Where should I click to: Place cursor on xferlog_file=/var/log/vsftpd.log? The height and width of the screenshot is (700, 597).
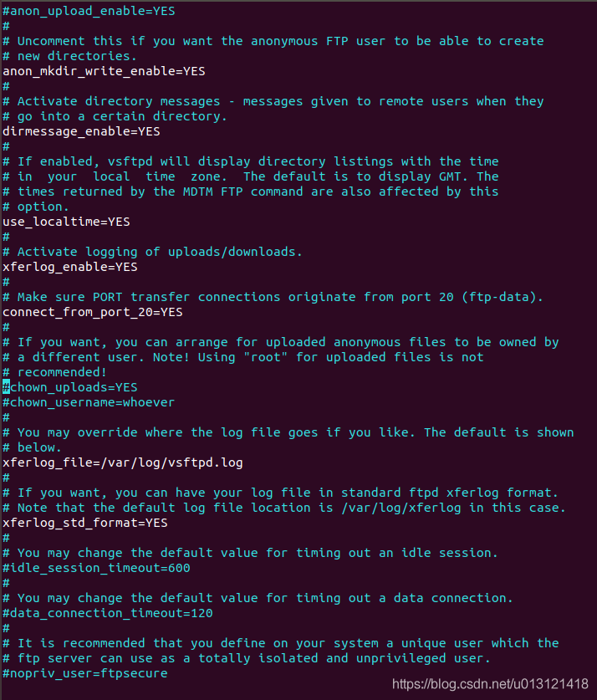123,462
